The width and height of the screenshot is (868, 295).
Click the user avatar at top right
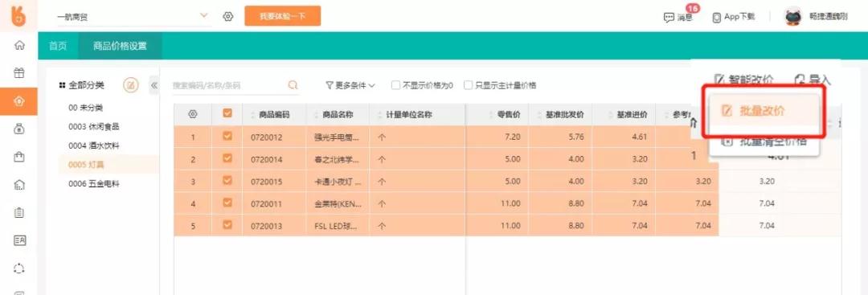pos(793,16)
